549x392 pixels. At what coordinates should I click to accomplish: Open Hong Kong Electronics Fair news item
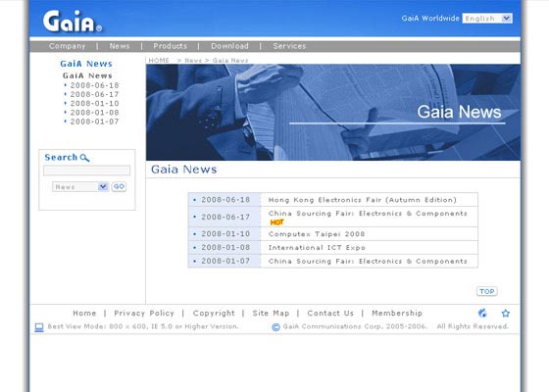point(363,200)
